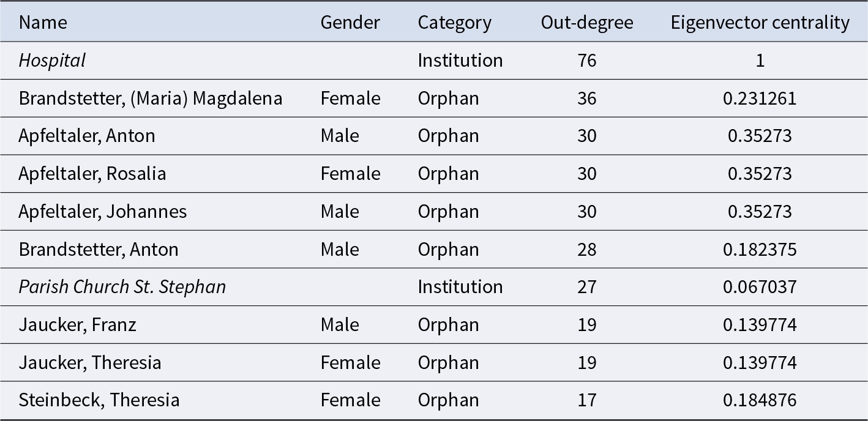868x421 pixels.
Task: Click the Jaucker, Theresia name cell
Action: [x=90, y=362]
